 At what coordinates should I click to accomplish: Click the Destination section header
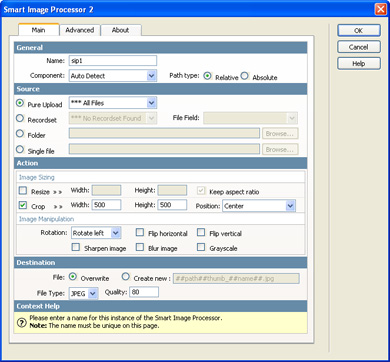160,263
